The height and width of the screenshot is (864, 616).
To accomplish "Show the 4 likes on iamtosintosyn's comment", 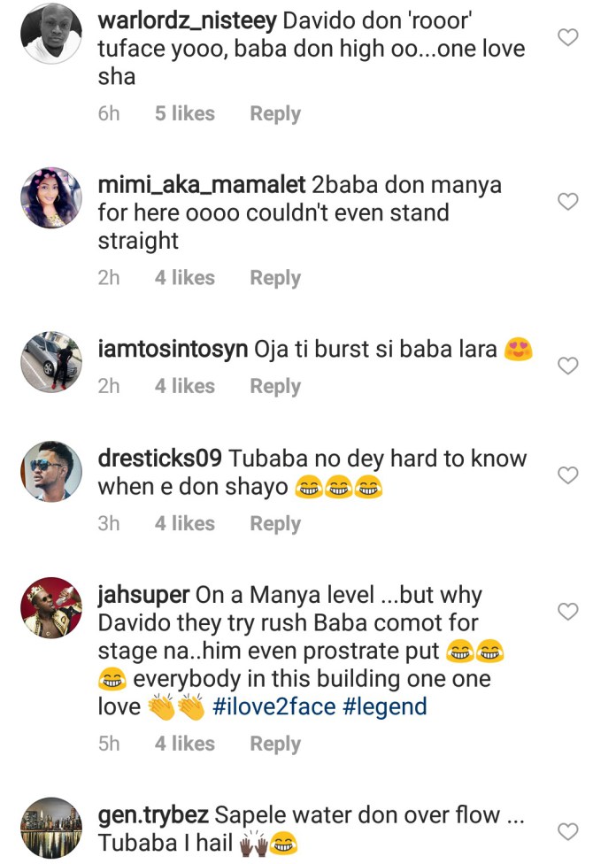I will 184,387.
